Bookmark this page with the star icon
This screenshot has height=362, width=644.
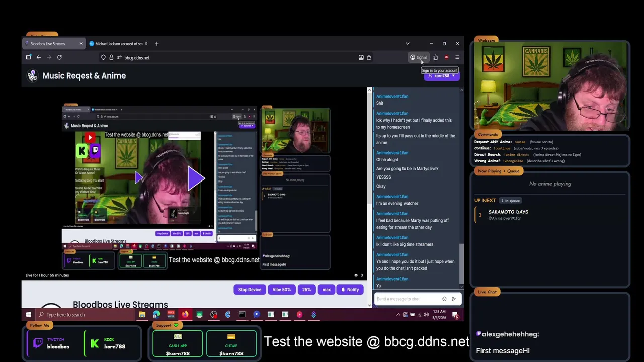pyautogui.click(x=369, y=57)
